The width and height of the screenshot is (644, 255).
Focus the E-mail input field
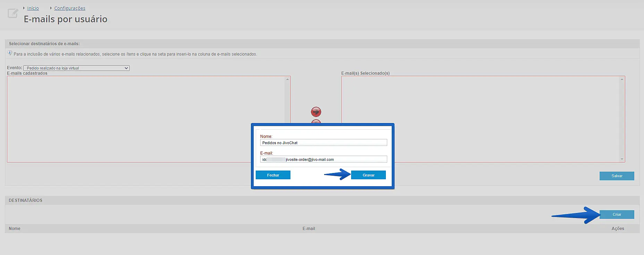pyautogui.click(x=323, y=159)
